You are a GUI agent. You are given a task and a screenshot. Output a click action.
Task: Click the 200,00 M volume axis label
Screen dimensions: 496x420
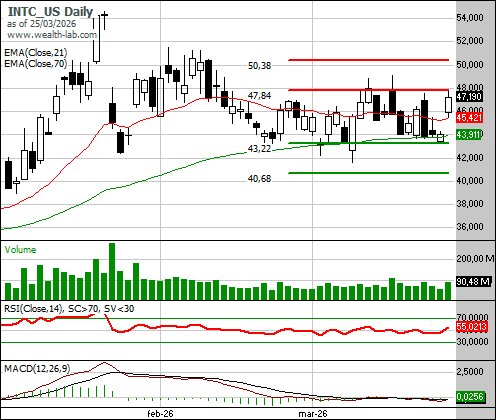[x=475, y=258]
